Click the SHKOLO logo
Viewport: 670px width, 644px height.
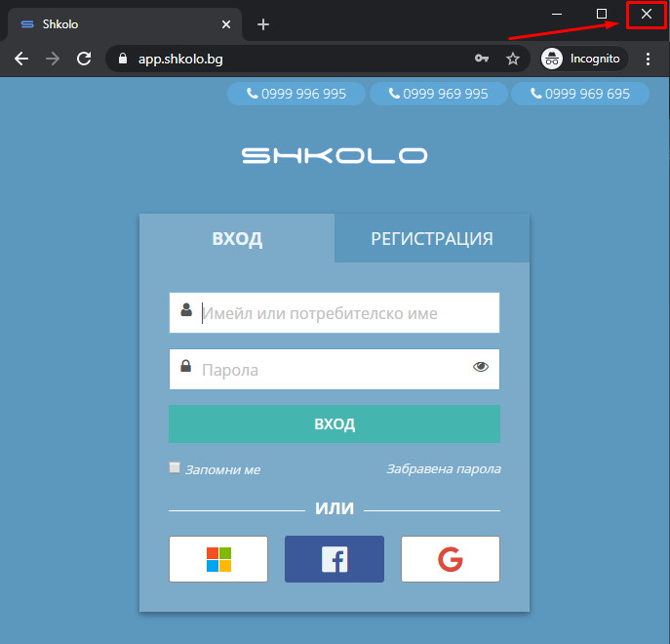[x=335, y=155]
